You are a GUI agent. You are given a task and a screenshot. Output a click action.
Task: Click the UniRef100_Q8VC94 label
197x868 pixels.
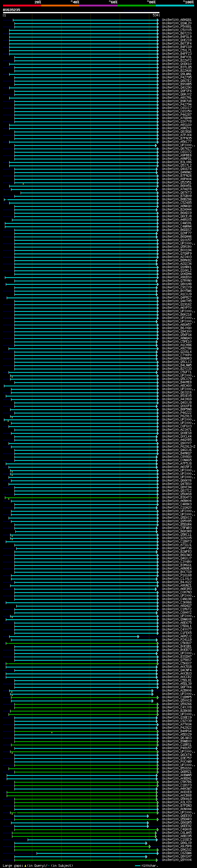176,487
